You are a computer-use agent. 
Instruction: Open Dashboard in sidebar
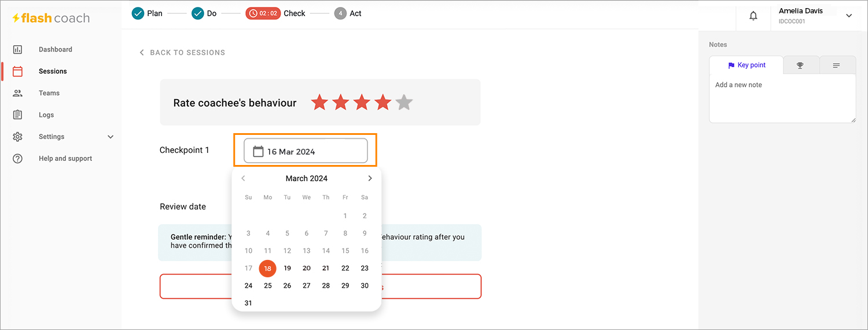point(56,50)
